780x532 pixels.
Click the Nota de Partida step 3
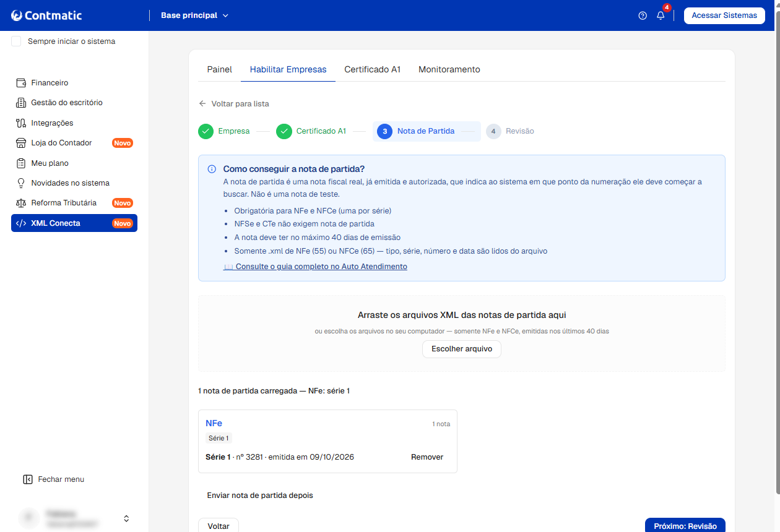pyautogui.click(x=427, y=131)
